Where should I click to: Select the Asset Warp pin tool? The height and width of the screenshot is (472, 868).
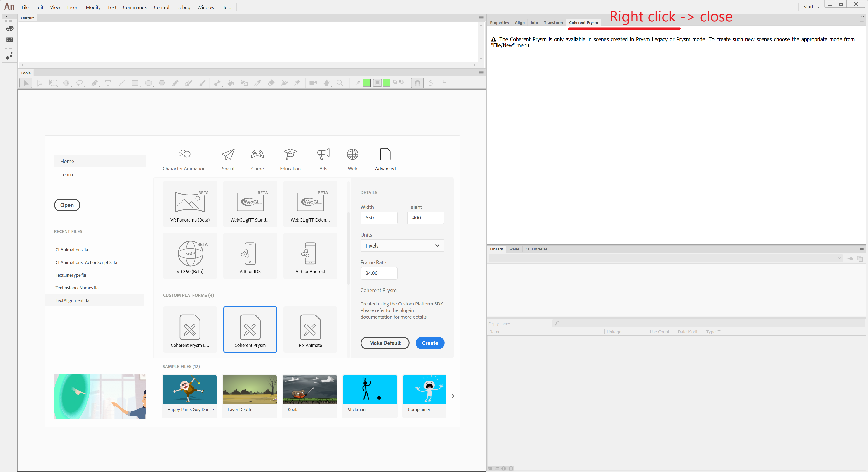(297, 83)
